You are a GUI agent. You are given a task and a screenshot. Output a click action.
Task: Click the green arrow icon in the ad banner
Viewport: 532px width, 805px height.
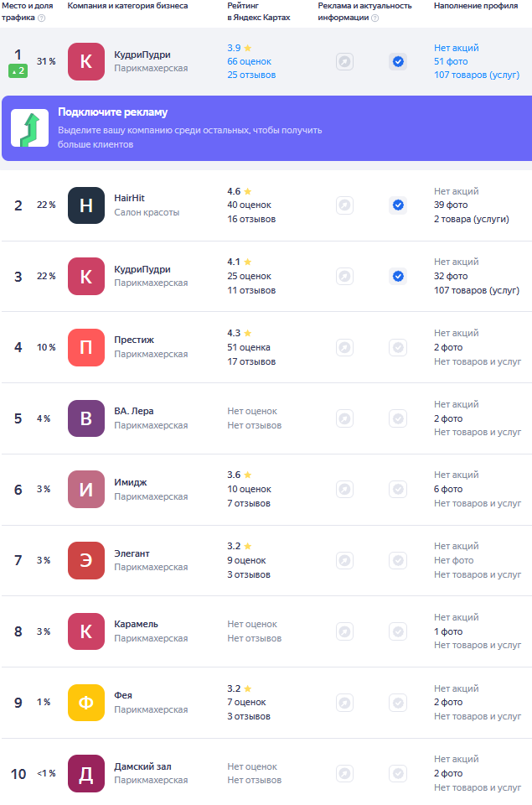tap(30, 127)
